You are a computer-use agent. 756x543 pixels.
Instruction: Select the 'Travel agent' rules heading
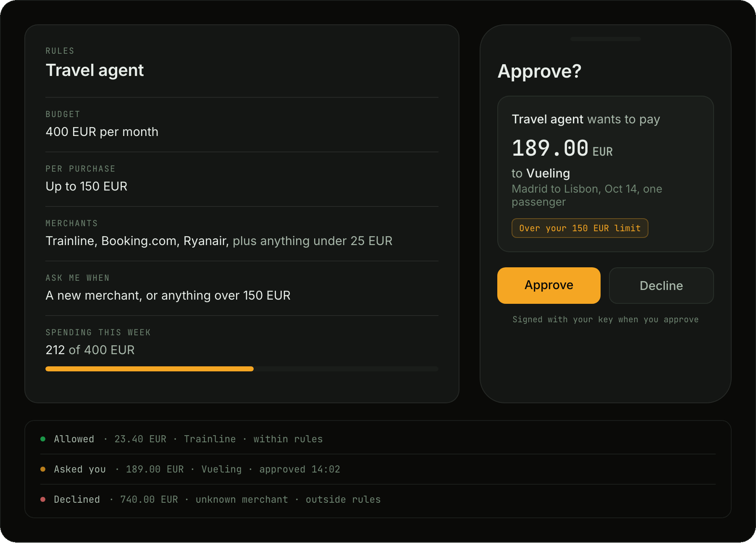(x=94, y=70)
